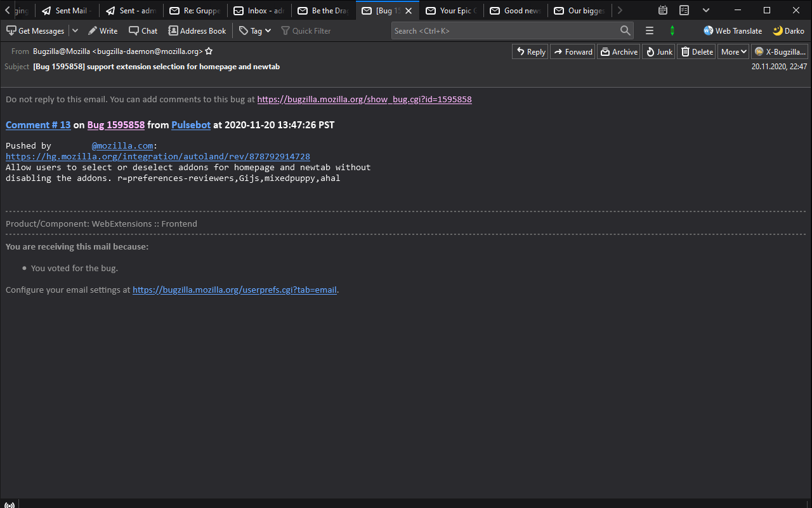Click the Product/Component WebExtensions text
The image size is (812, 508).
pyautogui.click(x=101, y=224)
